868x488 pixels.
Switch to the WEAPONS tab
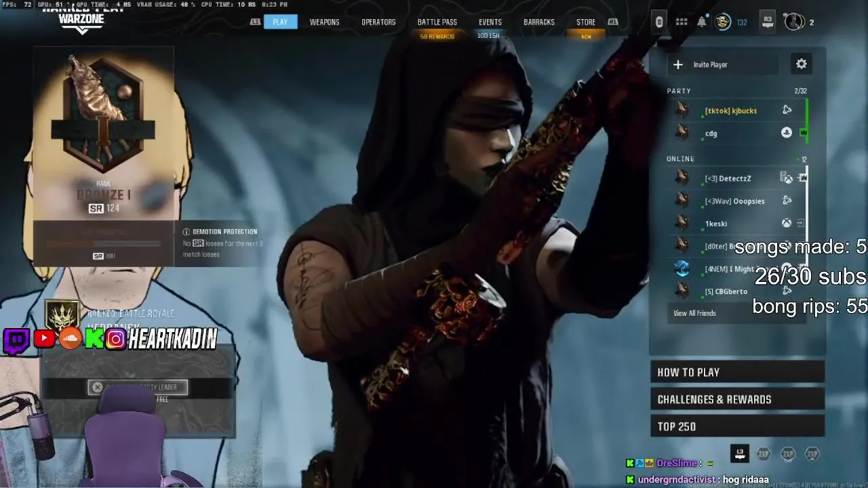coord(324,22)
